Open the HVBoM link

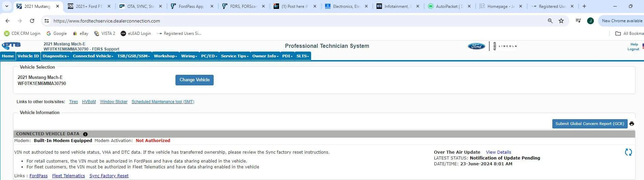89,102
